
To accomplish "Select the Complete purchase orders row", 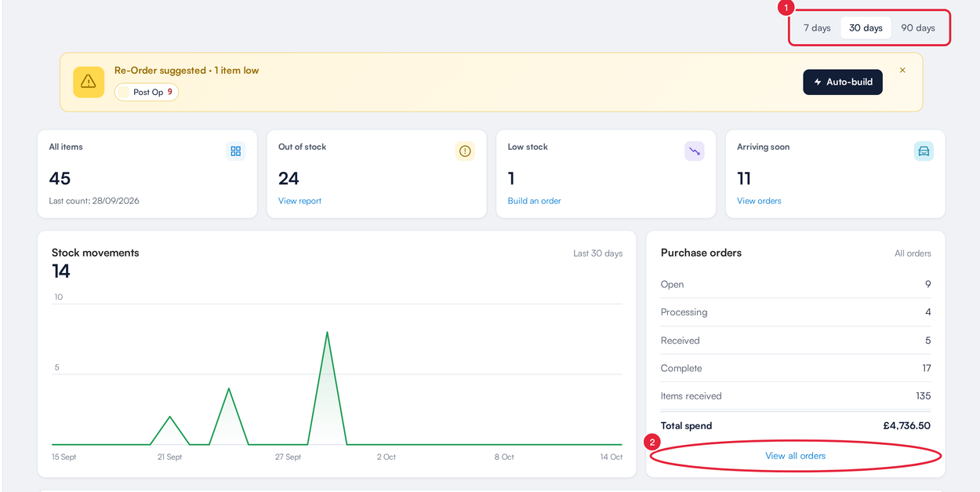I will (796, 368).
